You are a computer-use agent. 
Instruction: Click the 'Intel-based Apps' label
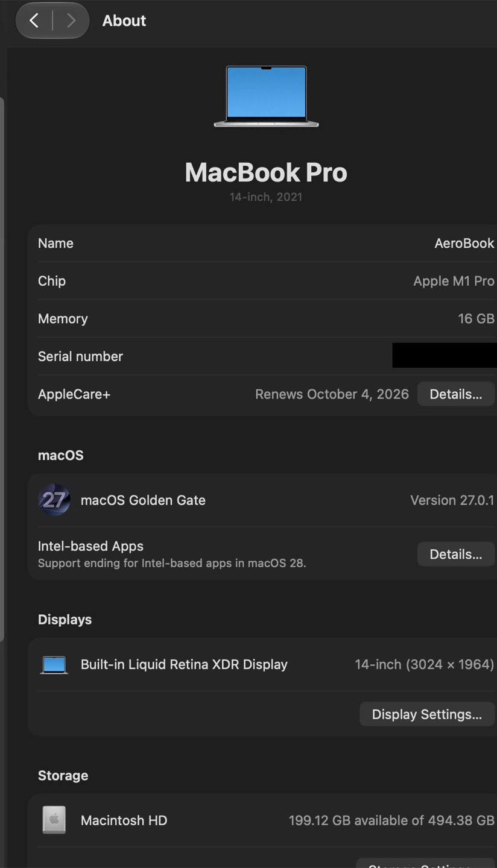click(x=90, y=546)
